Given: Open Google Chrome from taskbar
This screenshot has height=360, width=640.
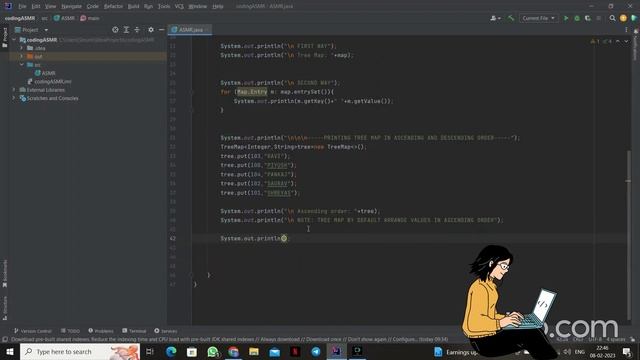Looking at the screenshot, I should pyautogui.click(x=233, y=351).
